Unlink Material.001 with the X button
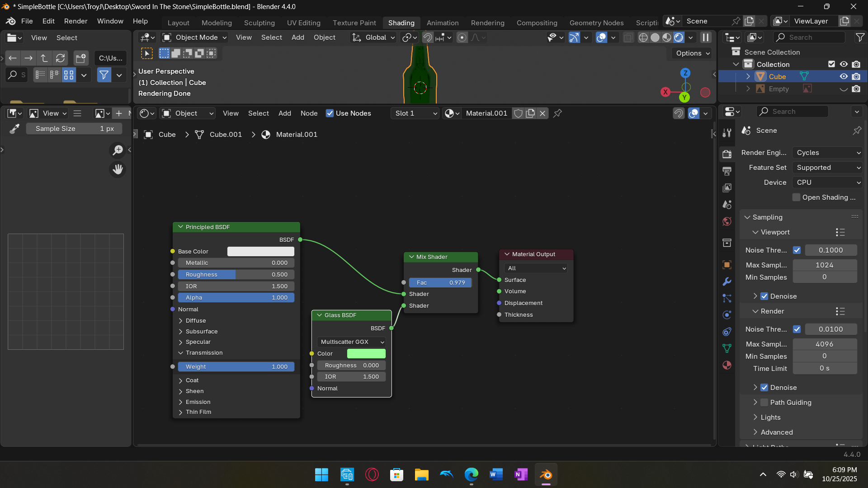This screenshot has height=488, width=868. tap(542, 113)
